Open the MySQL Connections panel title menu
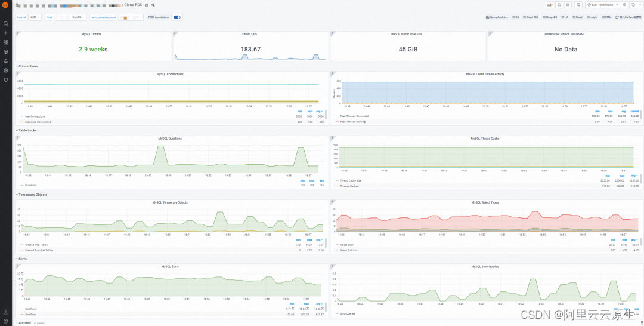 point(170,75)
